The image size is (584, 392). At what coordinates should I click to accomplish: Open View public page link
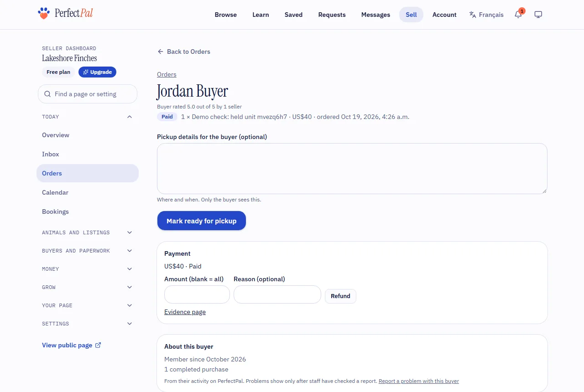pyautogui.click(x=72, y=345)
